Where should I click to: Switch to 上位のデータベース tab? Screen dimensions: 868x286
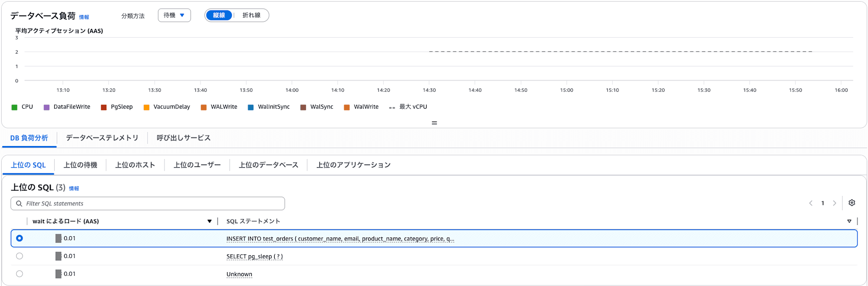(269, 165)
